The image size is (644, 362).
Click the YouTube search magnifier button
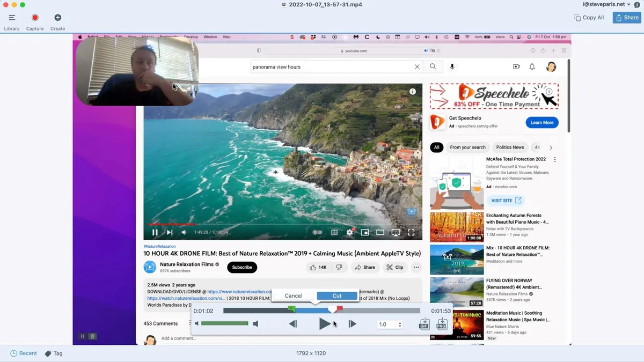pyautogui.click(x=433, y=67)
